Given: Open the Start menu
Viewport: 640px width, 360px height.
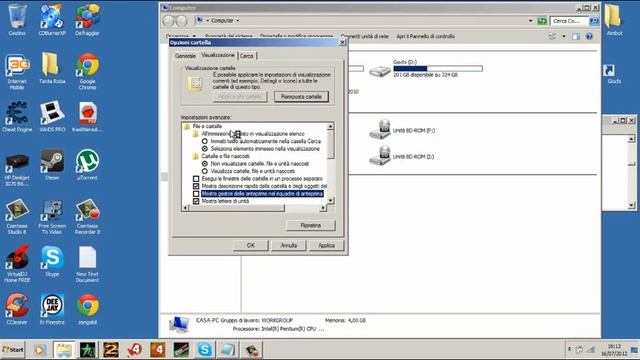Looking at the screenshot, I should tap(13, 350).
